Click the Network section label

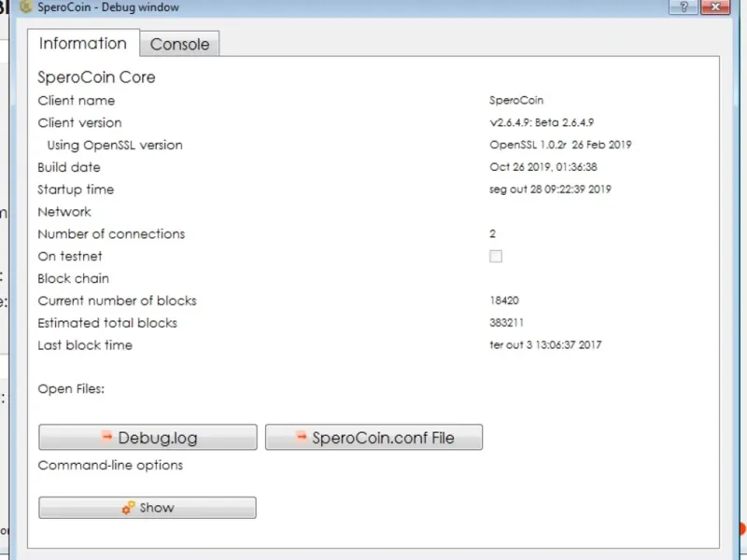click(x=64, y=212)
